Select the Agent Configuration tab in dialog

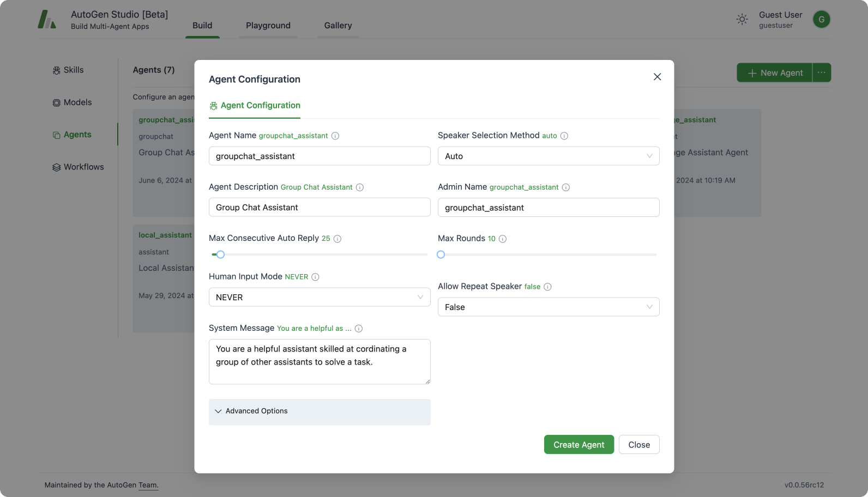(x=255, y=106)
